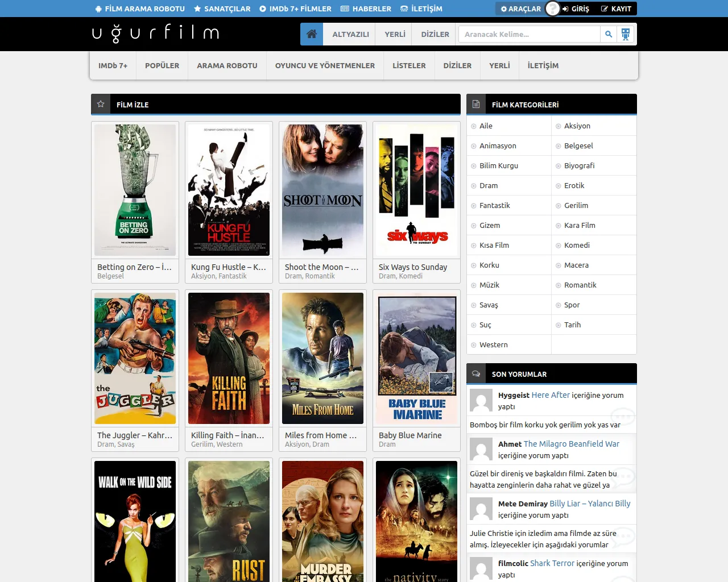Open the Kung Fu Hustle poster

point(229,190)
